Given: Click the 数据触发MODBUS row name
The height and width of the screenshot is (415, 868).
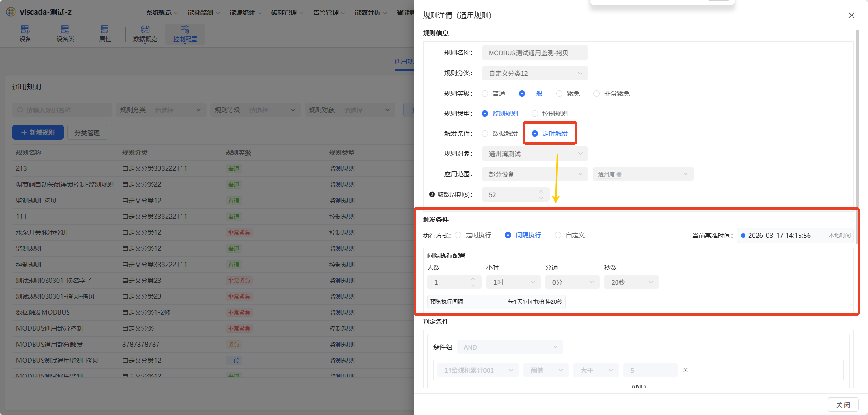Looking at the screenshot, I should [43, 312].
